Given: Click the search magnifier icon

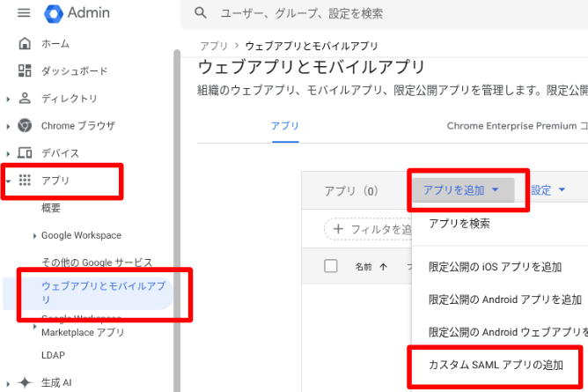Looking at the screenshot, I should point(201,13).
